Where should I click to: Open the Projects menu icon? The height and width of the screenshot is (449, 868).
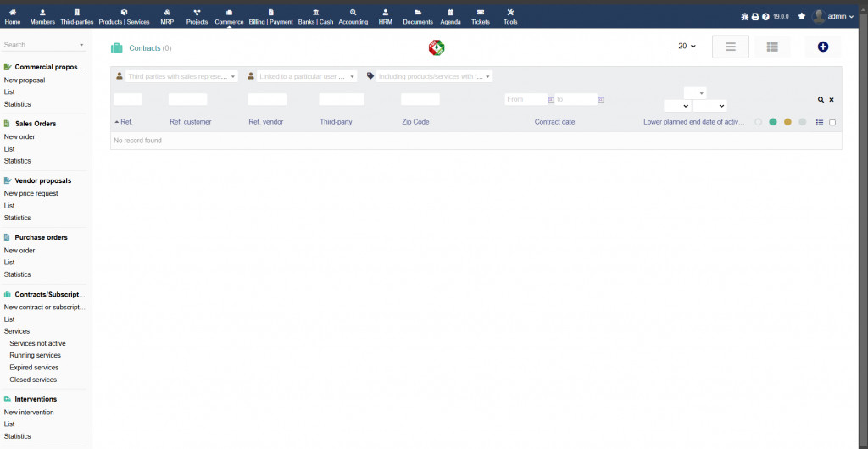(197, 12)
